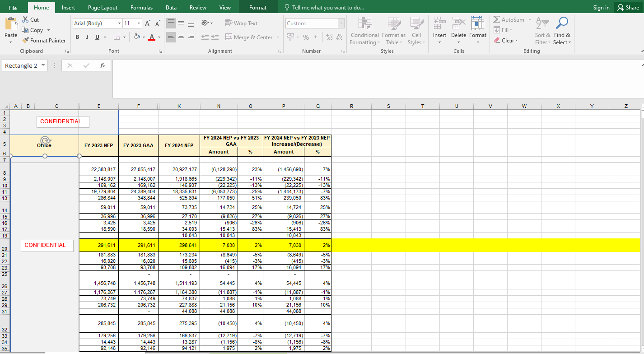Toggle Italic formatting
This screenshot has width=644, height=354.
(x=88, y=37)
